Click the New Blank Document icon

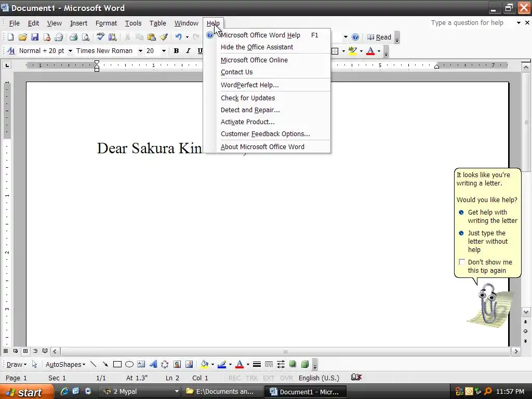tap(10, 37)
